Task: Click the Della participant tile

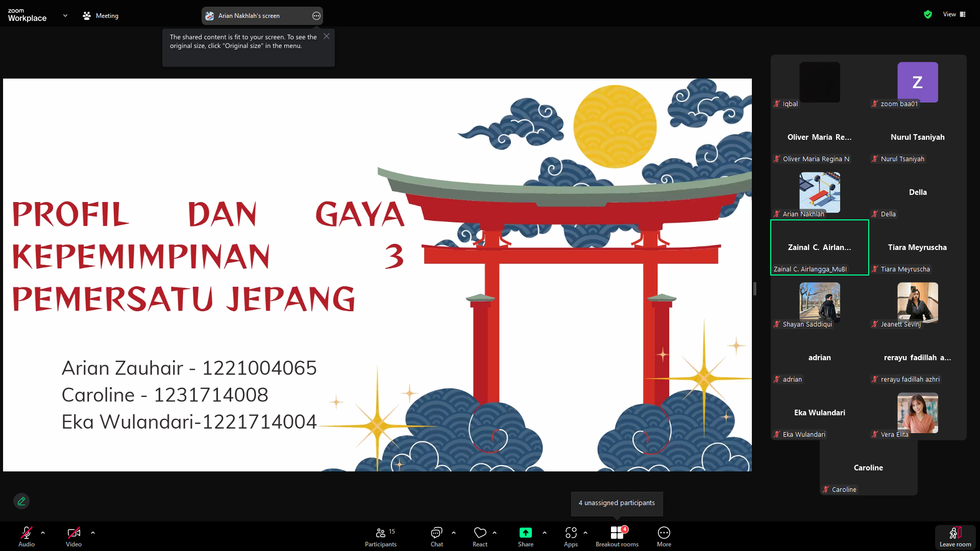Action: point(918,193)
